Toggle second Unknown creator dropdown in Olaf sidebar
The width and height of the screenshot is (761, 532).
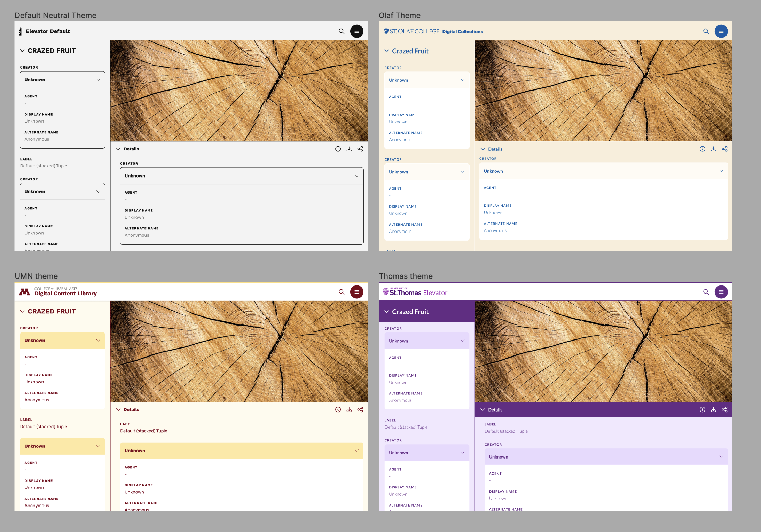427,172
